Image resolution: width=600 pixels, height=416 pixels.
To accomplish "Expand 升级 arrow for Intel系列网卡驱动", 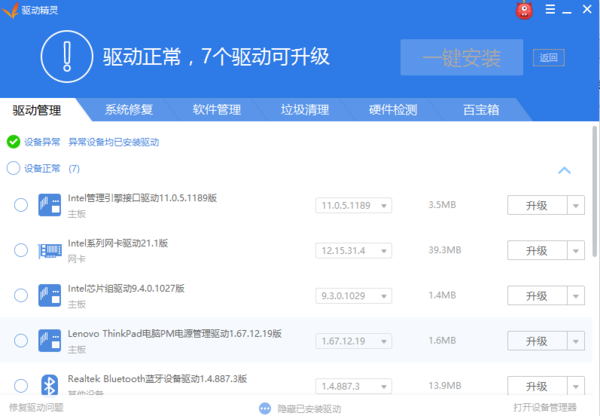I will point(576,251).
